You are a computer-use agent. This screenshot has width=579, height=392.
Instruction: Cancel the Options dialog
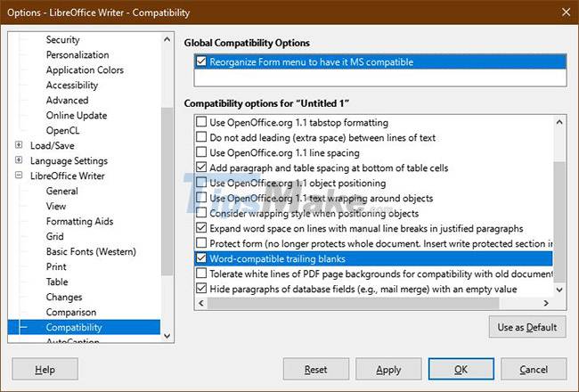pyautogui.click(x=534, y=369)
